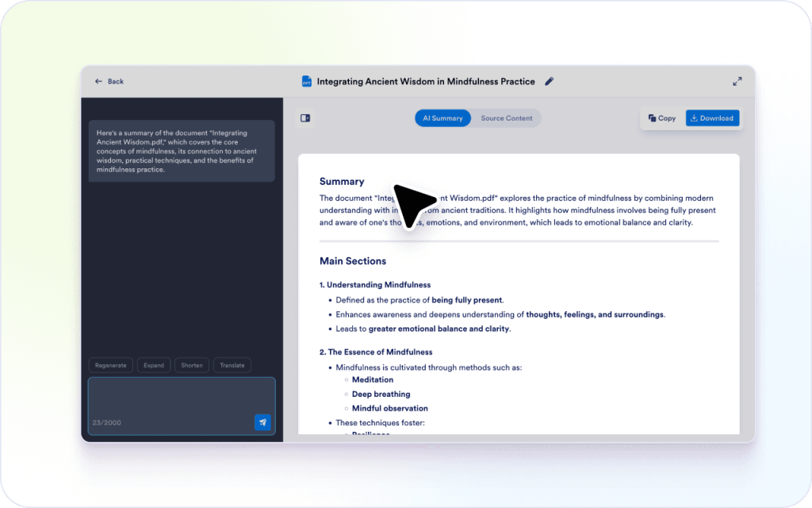Go back using the Back arrow
Image resolution: width=812 pixels, height=508 pixels.
109,81
